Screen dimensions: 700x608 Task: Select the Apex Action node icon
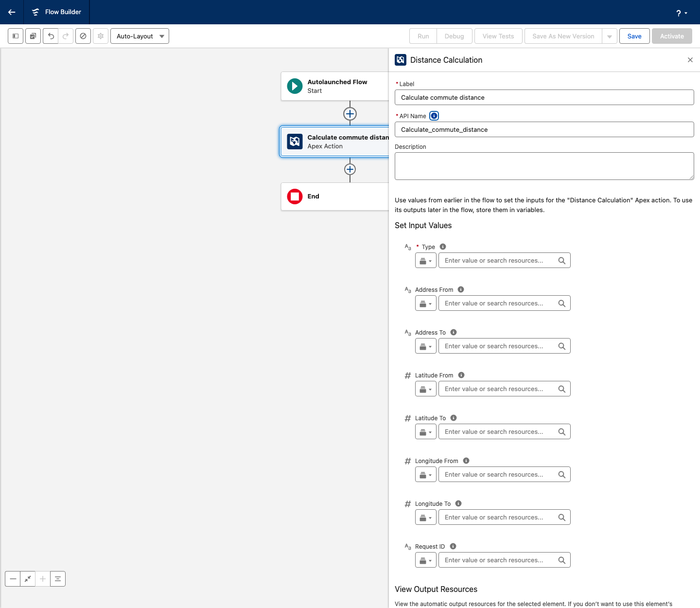click(295, 142)
